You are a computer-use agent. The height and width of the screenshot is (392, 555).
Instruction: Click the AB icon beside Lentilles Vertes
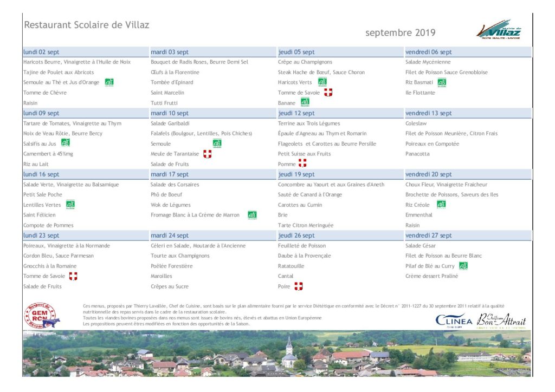click(x=70, y=204)
